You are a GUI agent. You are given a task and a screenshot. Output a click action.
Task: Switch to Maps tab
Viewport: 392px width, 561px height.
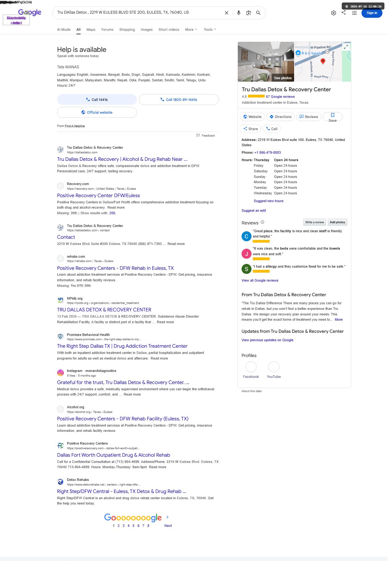click(91, 30)
